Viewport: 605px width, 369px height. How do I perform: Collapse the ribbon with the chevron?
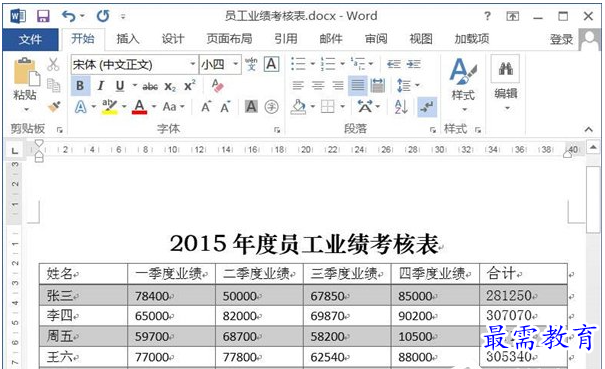[x=588, y=129]
